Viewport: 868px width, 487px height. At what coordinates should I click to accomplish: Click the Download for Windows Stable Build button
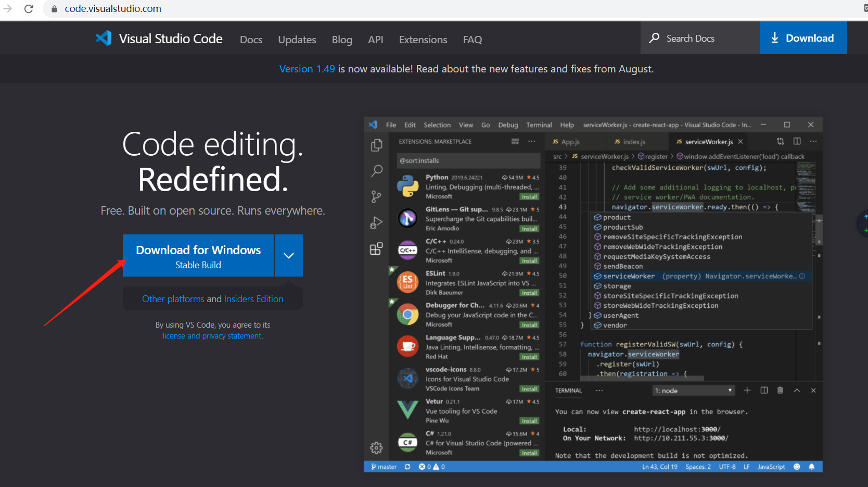click(x=198, y=255)
